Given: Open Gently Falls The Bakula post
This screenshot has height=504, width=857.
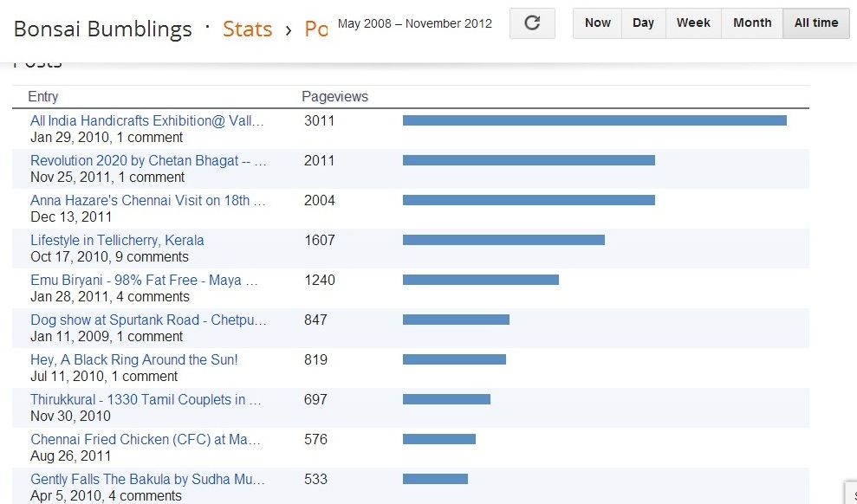Looking at the screenshot, I should point(147,480).
